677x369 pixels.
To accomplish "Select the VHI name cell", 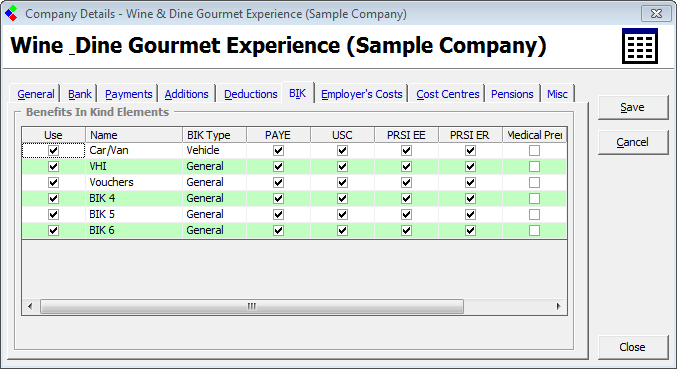I will [x=134, y=167].
